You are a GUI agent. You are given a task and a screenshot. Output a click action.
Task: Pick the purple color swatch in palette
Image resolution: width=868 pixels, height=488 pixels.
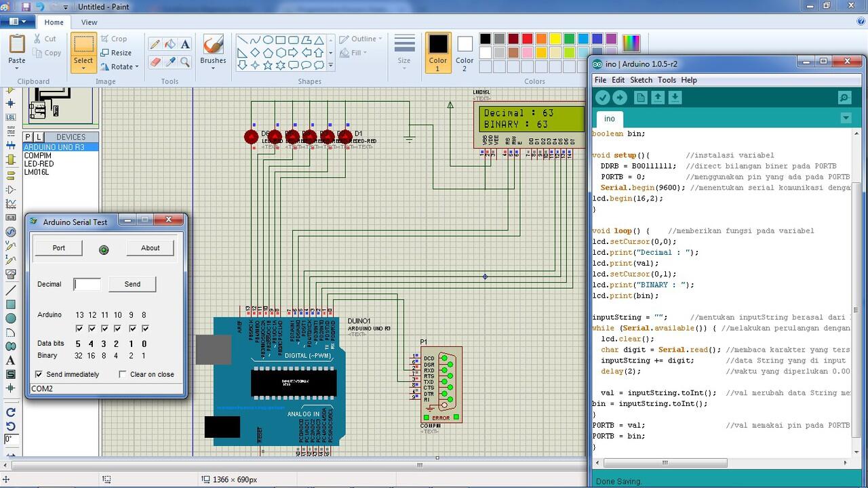(611, 39)
